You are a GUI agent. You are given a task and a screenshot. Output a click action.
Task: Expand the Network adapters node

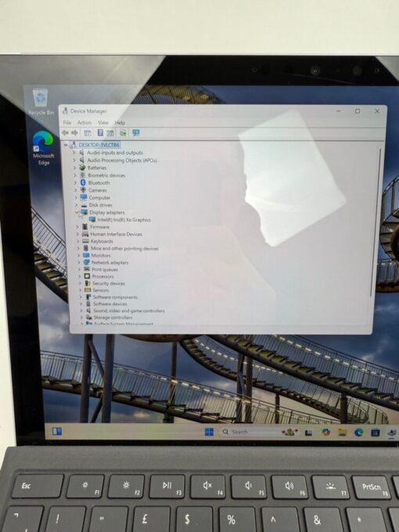click(x=79, y=262)
